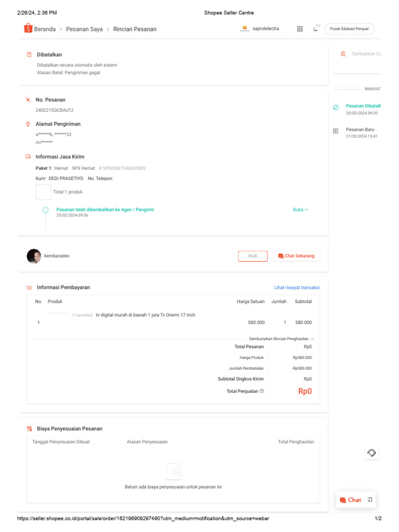Open the floating Chat button
The image size is (399, 532).
click(350, 500)
